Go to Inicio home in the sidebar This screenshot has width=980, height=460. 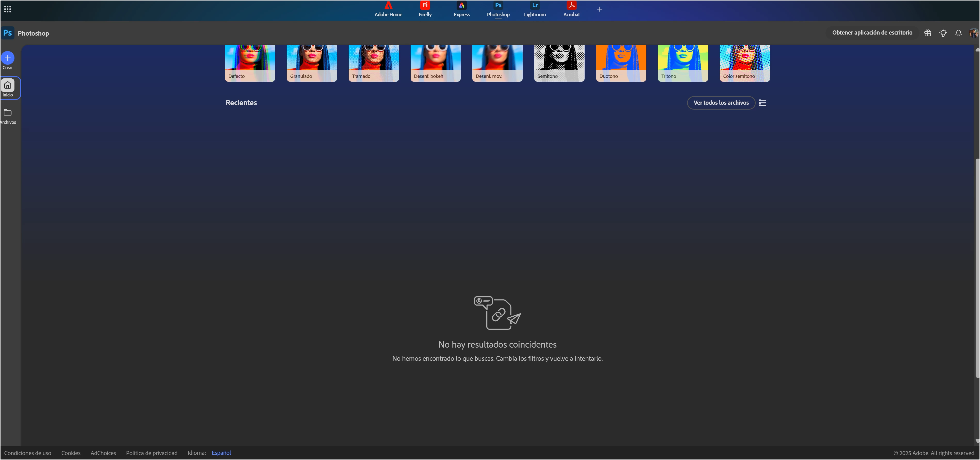7,88
